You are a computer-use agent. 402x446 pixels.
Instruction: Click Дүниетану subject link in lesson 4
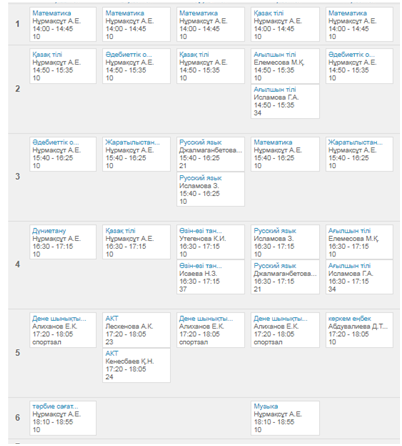49,231
